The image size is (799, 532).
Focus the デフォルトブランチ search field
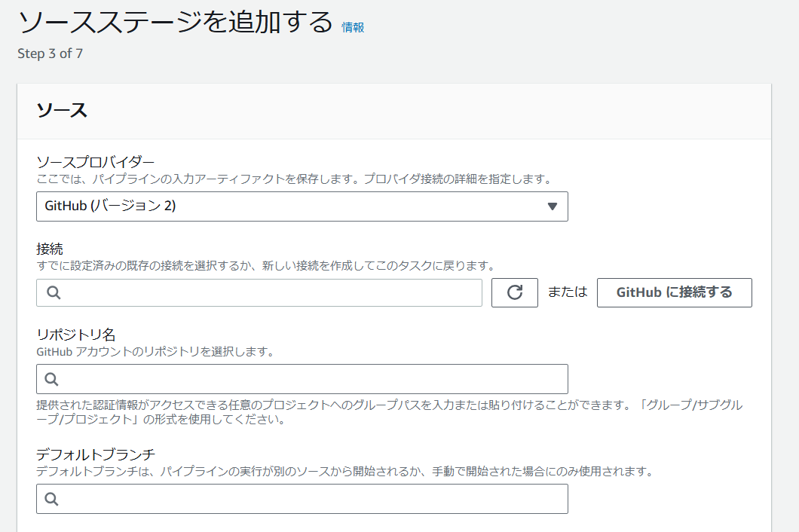click(302, 499)
